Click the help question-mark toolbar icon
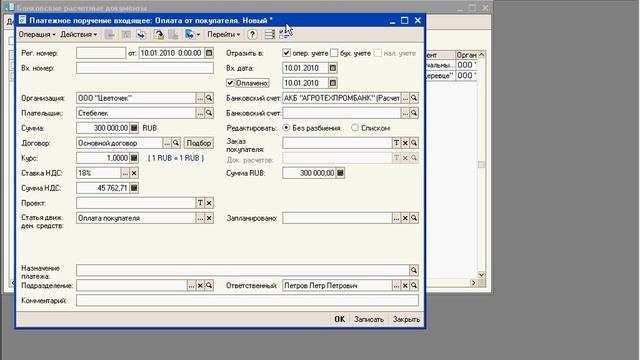This screenshot has width=640, height=360. (252, 35)
